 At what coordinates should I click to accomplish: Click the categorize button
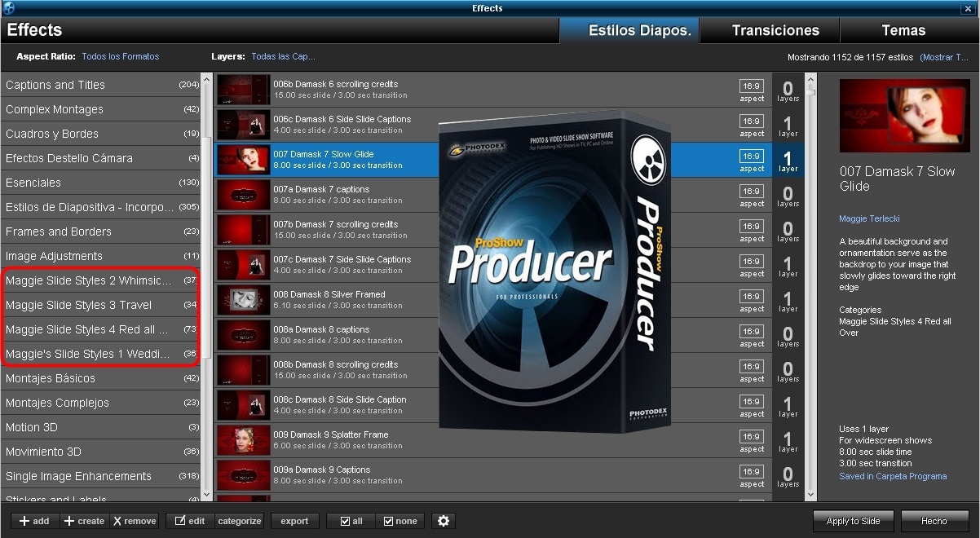pos(239,521)
